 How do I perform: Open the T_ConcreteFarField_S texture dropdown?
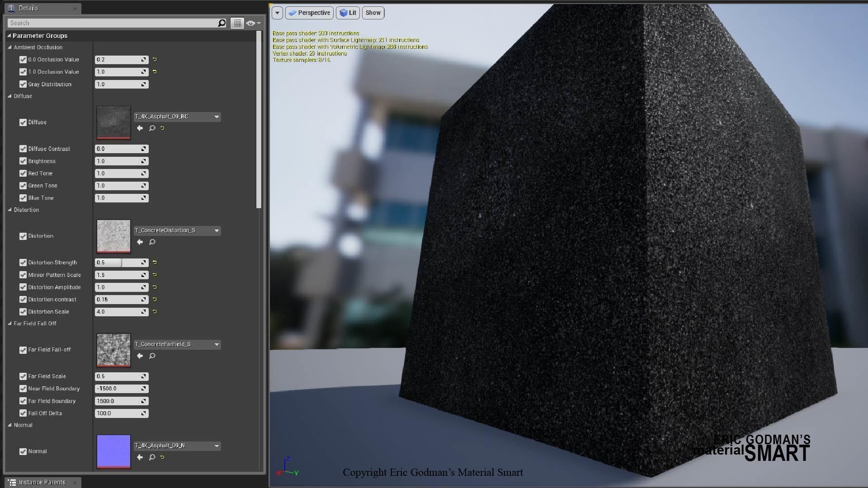[177, 344]
